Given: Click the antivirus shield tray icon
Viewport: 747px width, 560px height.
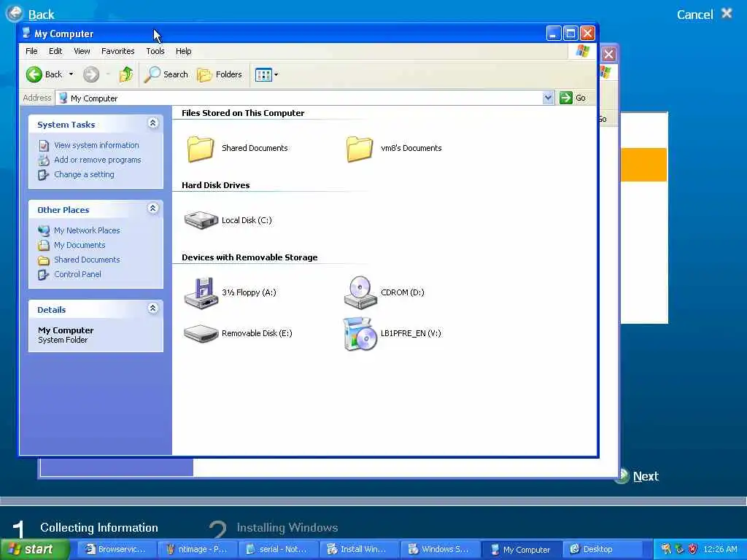Looking at the screenshot, I should click(x=693, y=549).
